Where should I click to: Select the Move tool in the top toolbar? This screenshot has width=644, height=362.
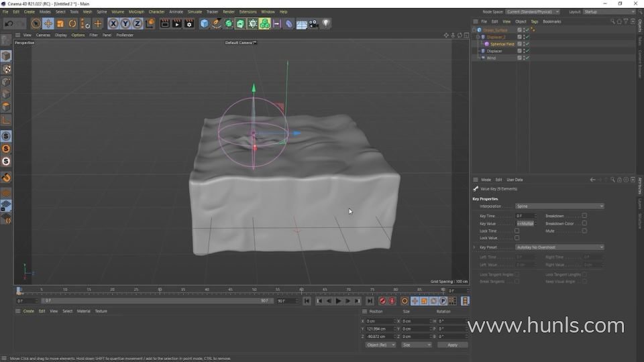[x=48, y=23]
